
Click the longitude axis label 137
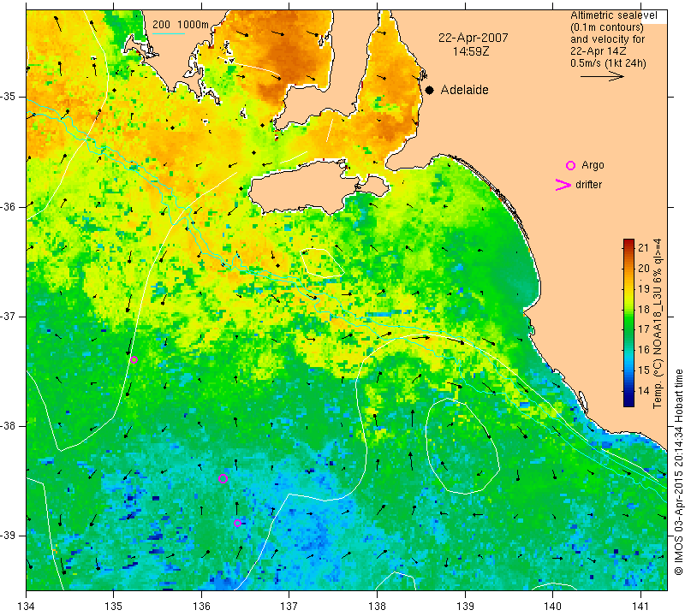pyautogui.click(x=289, y=606)
